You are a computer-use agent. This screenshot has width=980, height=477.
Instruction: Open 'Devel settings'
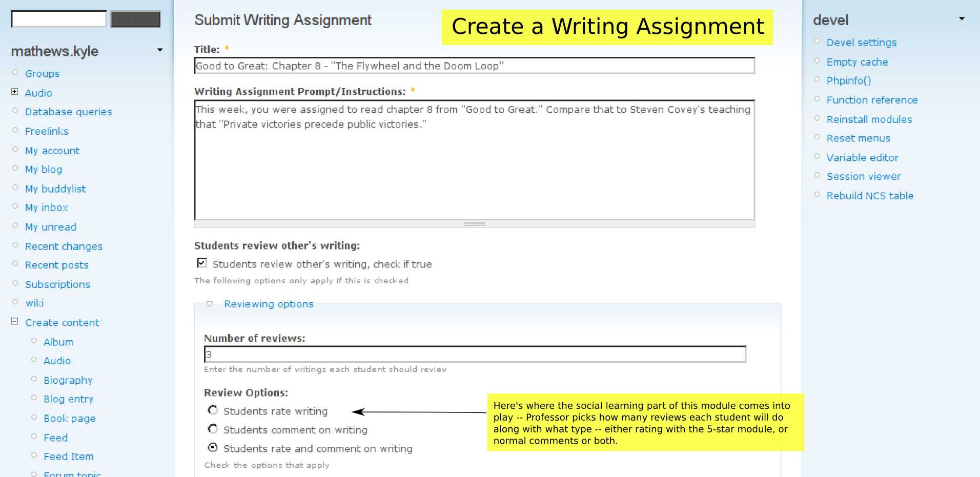point(861,43)
